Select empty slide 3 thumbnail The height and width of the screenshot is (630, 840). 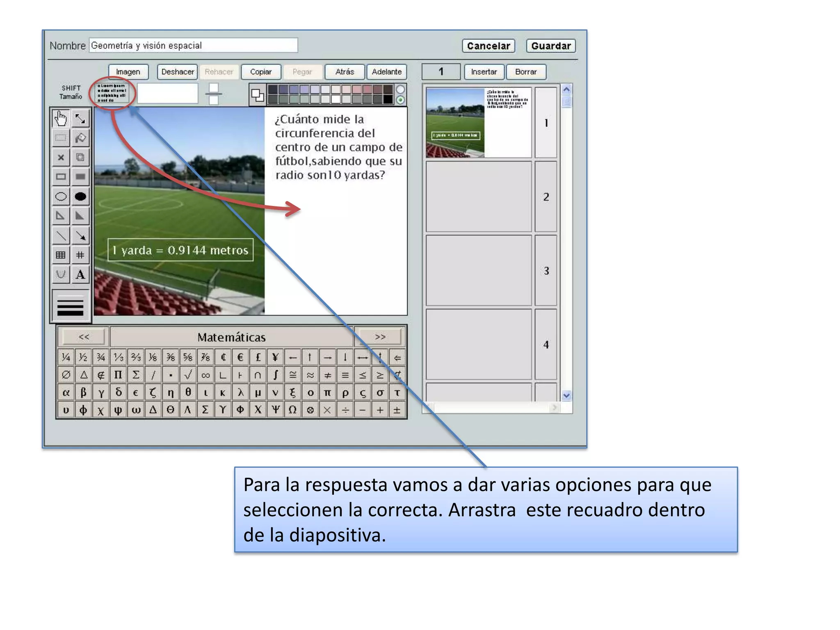tap(479, 270)
